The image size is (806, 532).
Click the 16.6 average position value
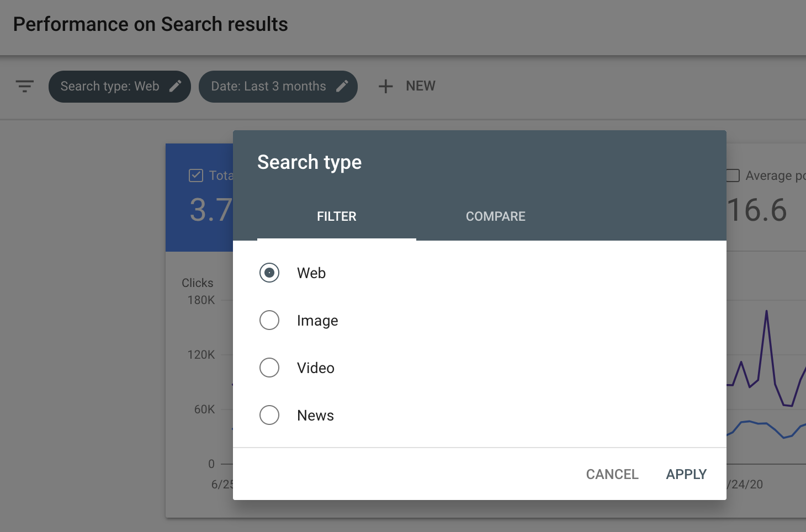[757, 210]
